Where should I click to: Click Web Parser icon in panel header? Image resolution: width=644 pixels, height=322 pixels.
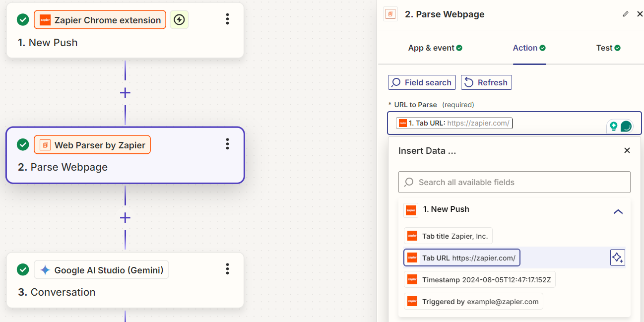[x=390, y=14]
